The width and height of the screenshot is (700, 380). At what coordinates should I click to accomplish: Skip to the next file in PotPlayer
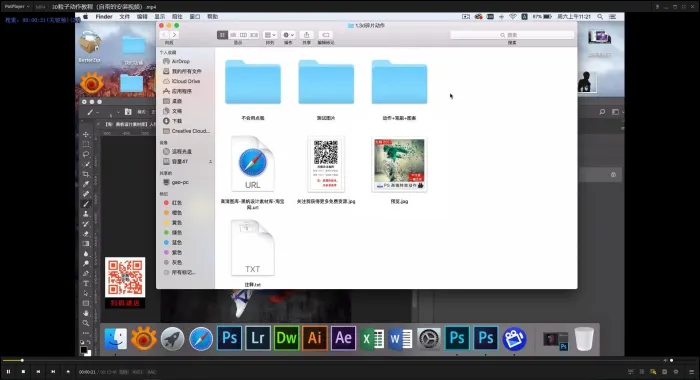[53, 372]
